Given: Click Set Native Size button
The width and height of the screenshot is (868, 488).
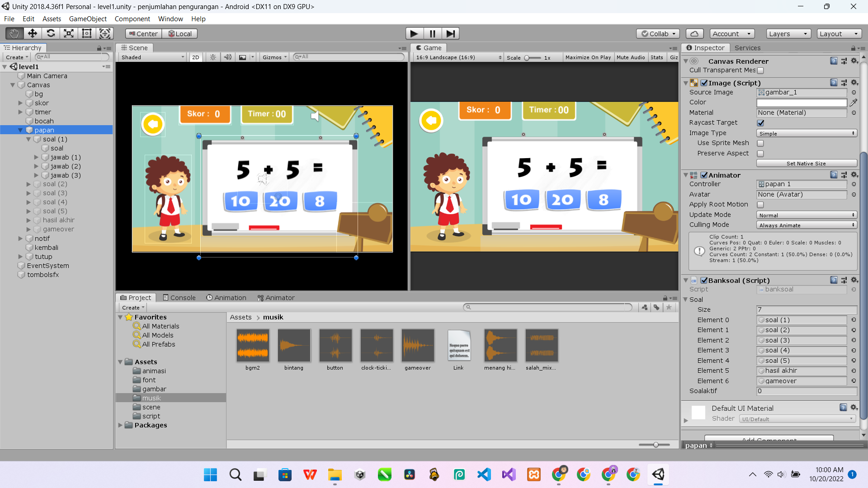Looking at the screenshot, I should coord(806,164).
